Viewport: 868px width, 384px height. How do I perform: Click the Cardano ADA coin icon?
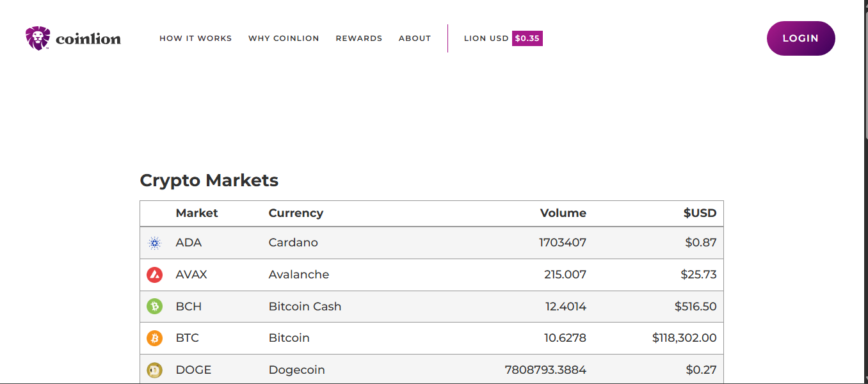(x=154, y=243)
